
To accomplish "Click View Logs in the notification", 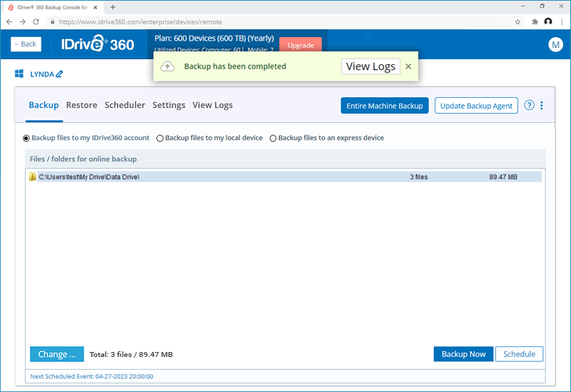I will [370, 66].
